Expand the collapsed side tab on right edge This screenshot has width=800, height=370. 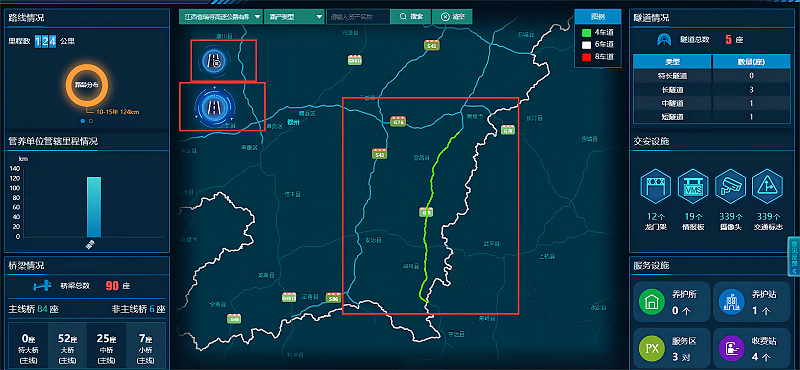click(x=795, y=256)
